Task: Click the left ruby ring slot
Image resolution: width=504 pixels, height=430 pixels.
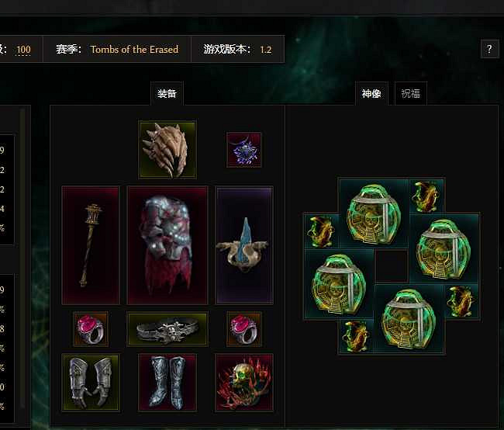Action: (x=91, y=328)
